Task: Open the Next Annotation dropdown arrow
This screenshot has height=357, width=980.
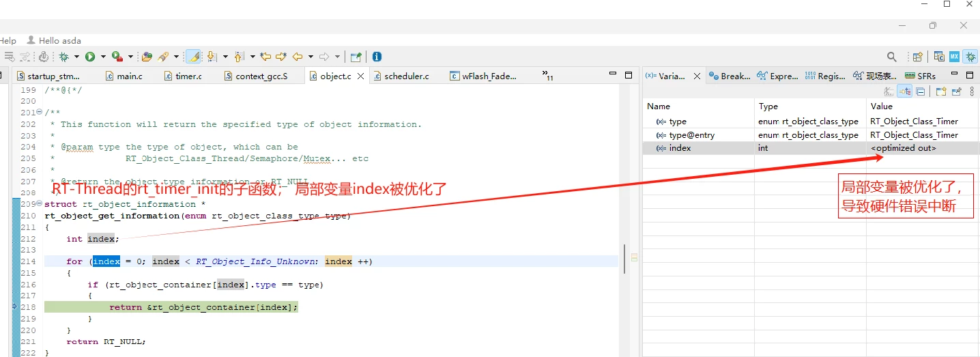Action: 225,57
